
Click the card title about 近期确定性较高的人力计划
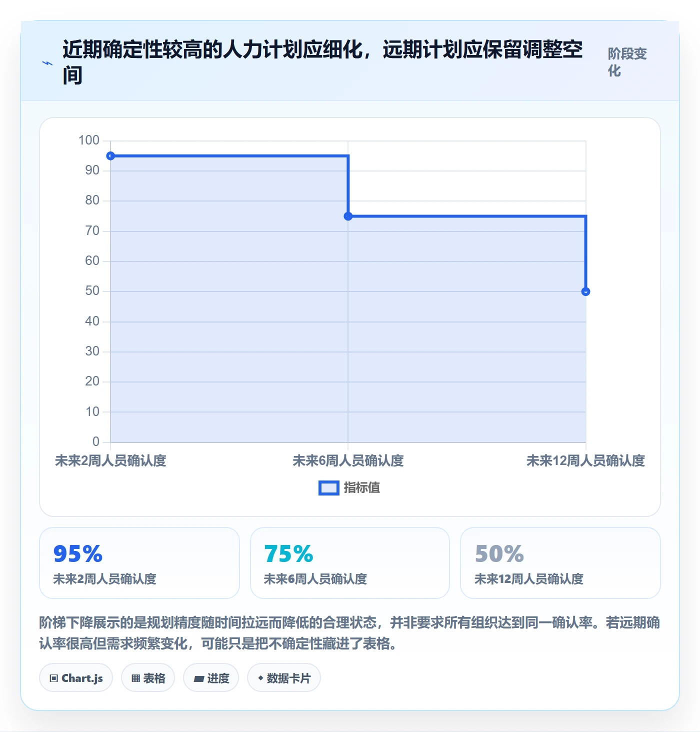click(322, 62)
